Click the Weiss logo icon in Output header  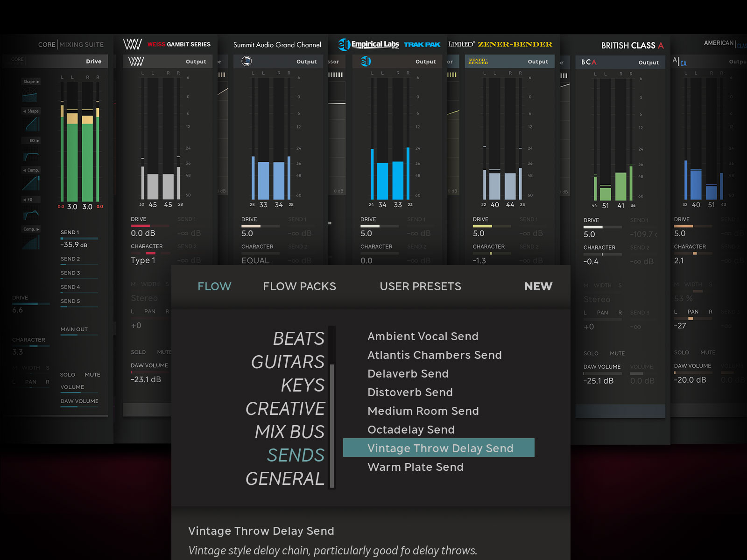point(136,62)
